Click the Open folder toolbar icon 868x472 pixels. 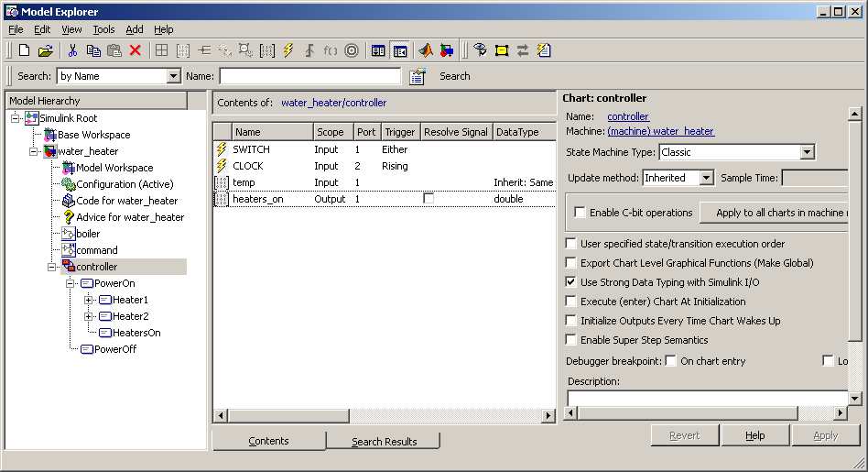pos(46,51)
